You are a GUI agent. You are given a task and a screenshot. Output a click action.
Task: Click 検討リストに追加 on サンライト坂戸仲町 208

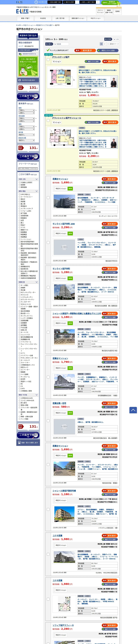[x=110, y=228]
